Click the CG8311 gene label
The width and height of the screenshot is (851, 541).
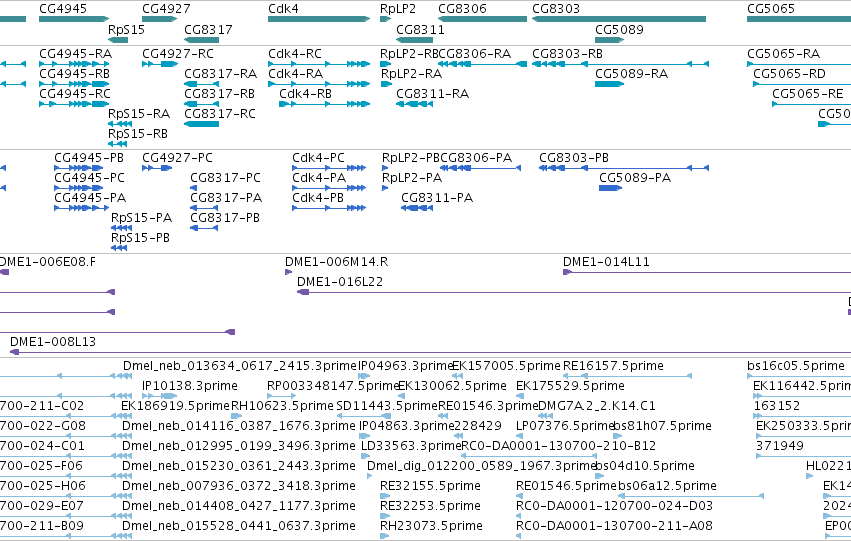coord(420,29)
